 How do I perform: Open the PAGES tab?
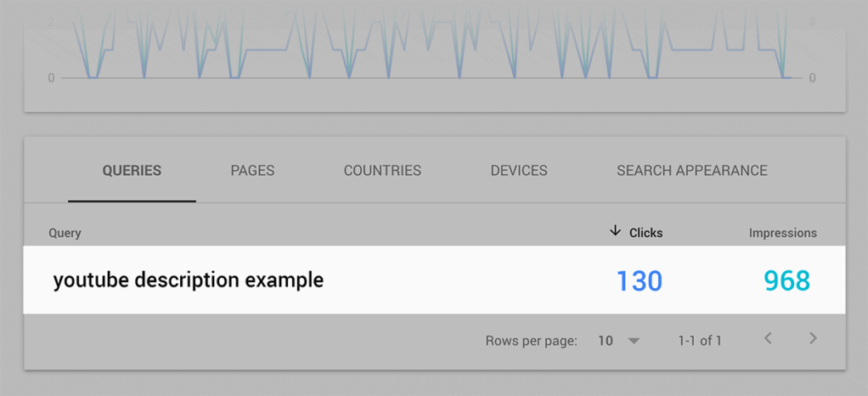coord(252,171)
